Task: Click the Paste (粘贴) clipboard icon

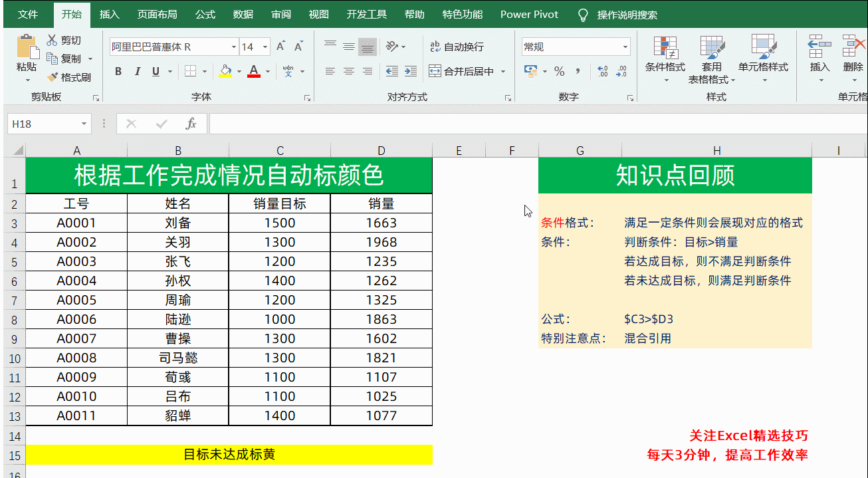Action: coord(27,47)
